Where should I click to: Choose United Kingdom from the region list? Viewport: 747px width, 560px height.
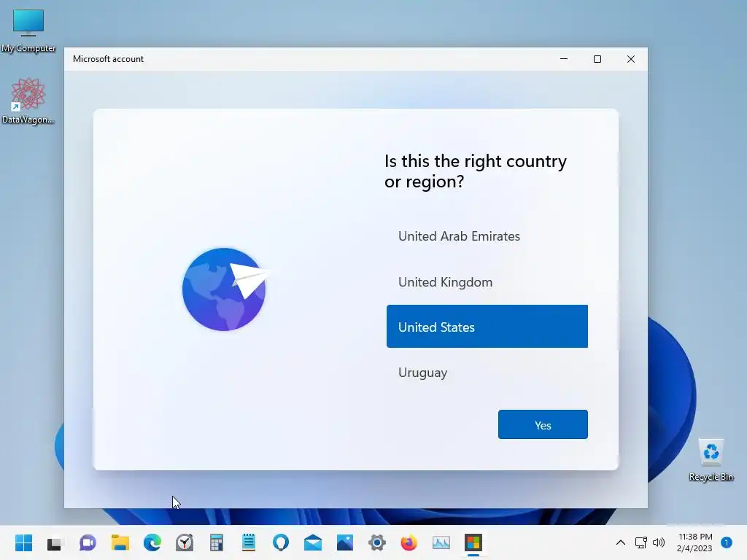click(x=487, y=282)
